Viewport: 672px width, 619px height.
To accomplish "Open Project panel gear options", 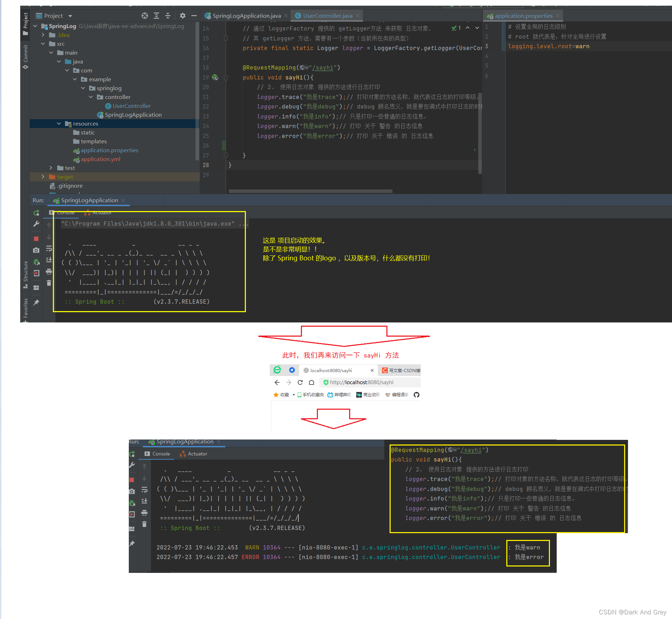I will [182, 16].
